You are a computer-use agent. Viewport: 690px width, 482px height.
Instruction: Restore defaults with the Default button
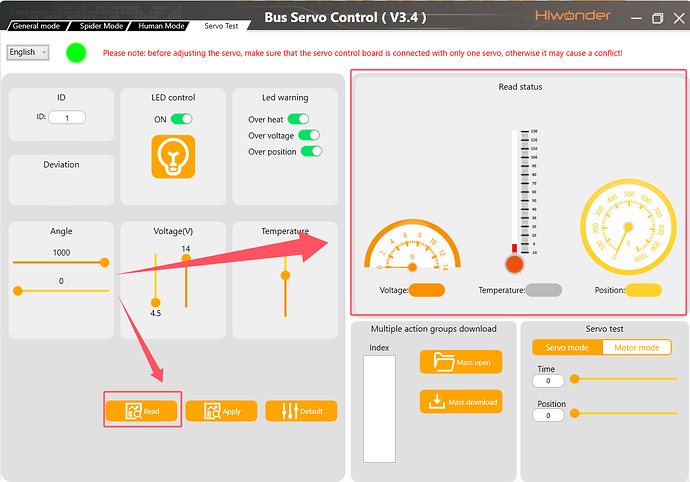(x=301, y=411)
